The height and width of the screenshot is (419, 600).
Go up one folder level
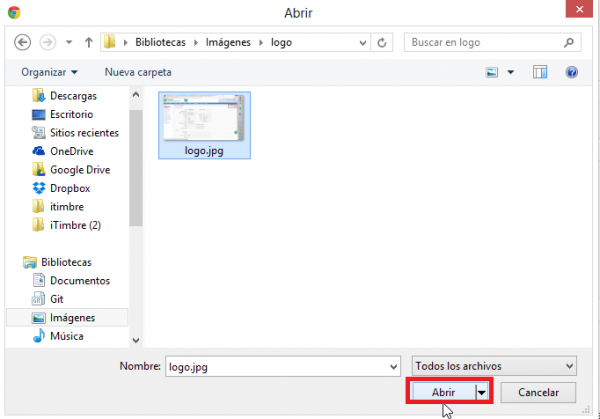89,42
